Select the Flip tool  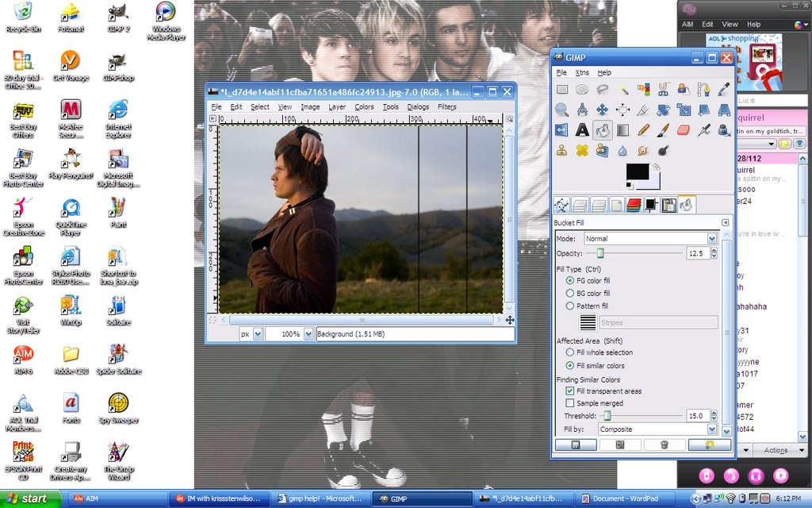(x=562, y=129)
